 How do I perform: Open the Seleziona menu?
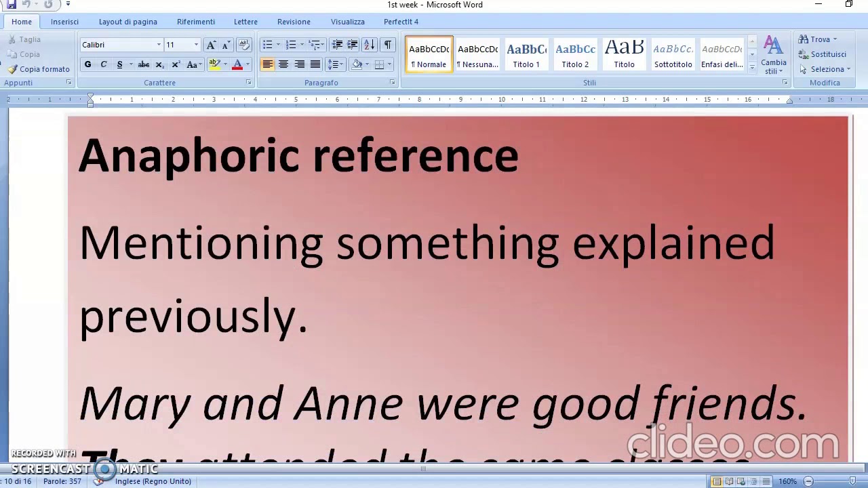(x=825, y=69)
